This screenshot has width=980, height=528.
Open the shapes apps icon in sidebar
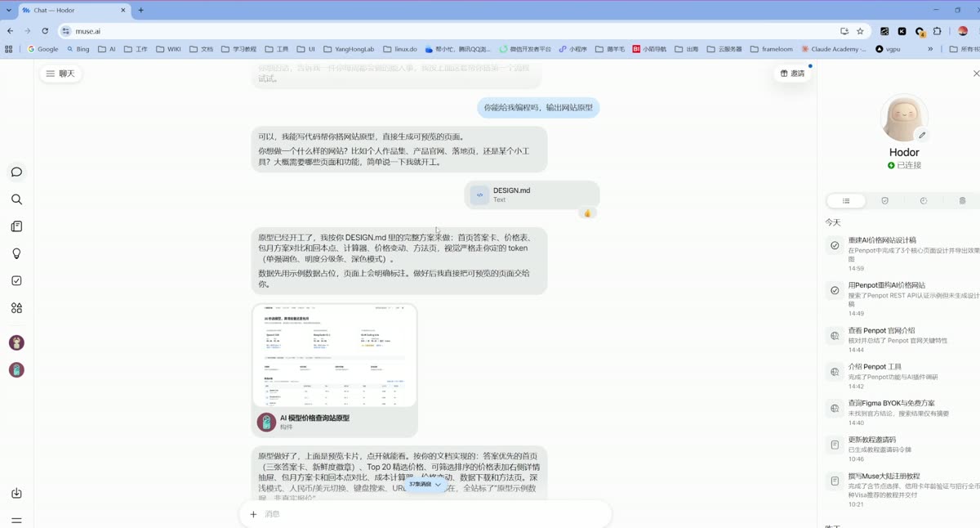pos(16,308)
